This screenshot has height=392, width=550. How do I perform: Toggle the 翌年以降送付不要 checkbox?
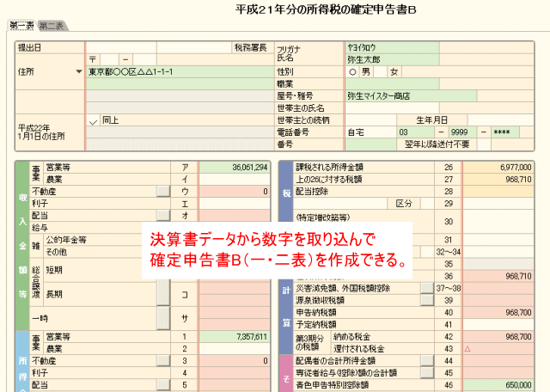[484, 144]
